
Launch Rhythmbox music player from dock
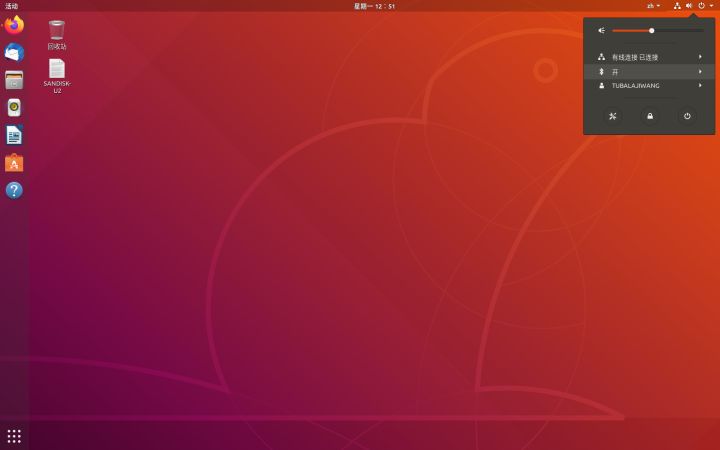(x=14, y=107)
